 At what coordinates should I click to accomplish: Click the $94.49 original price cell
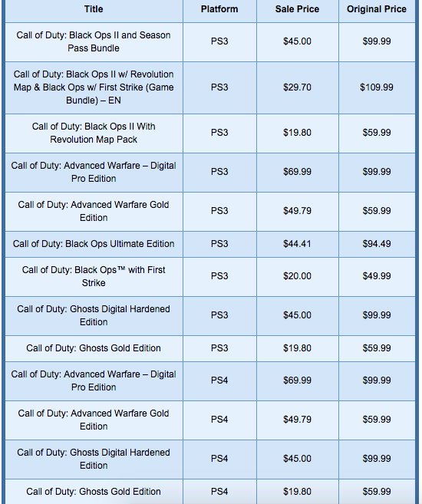377,244
